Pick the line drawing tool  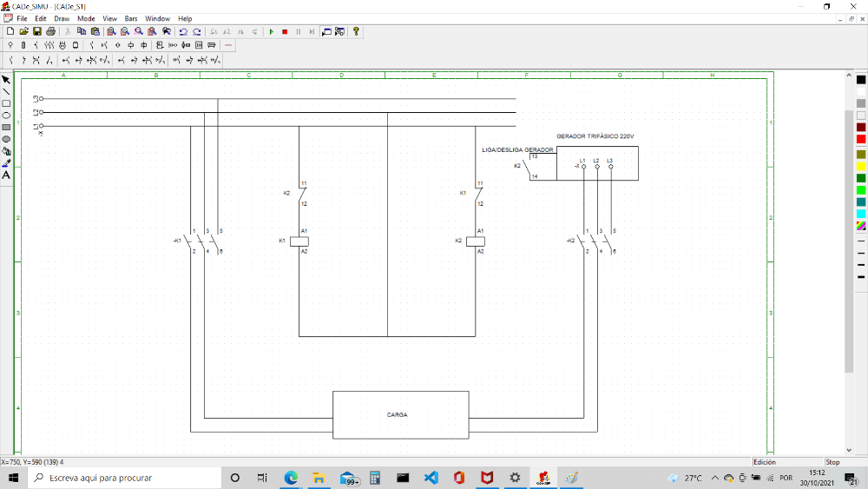(6, 91)
